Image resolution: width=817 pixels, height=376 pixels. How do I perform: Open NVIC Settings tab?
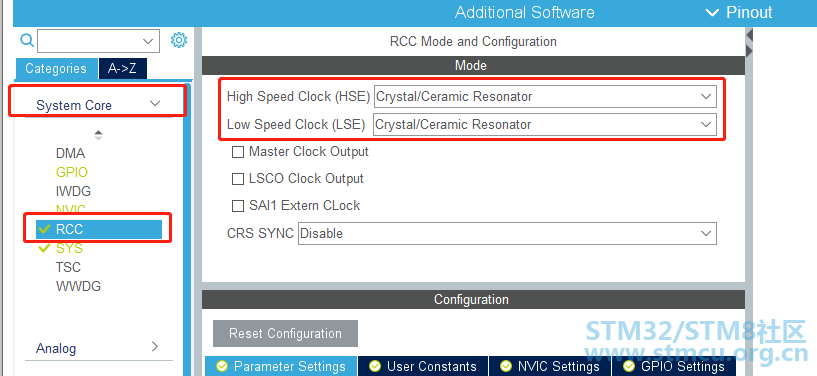[550, 366]
